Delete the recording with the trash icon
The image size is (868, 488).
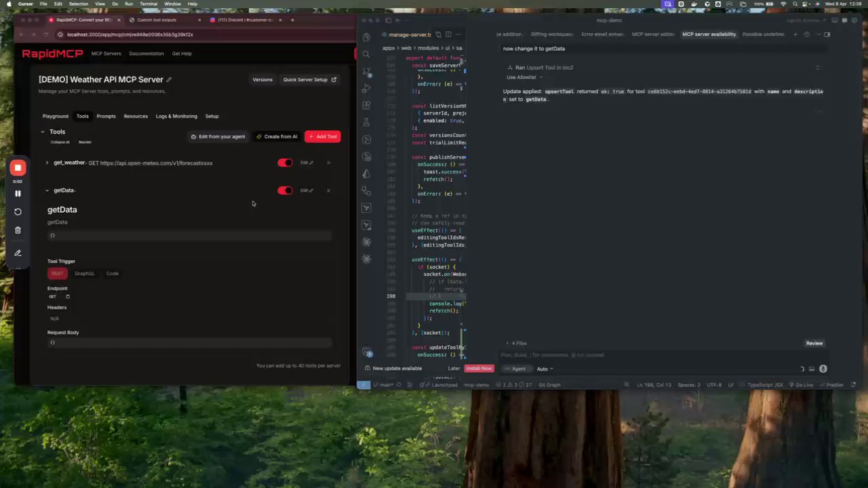(x=18, y=230)
